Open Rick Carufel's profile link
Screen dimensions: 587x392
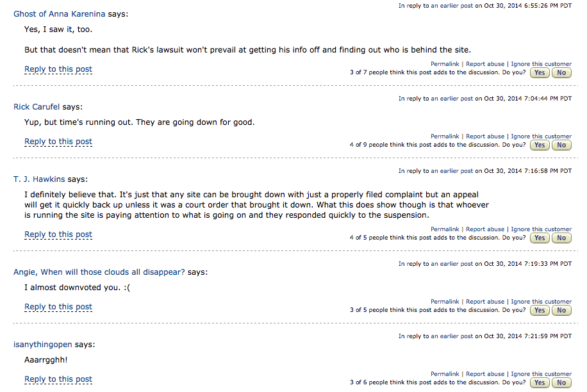37,107
